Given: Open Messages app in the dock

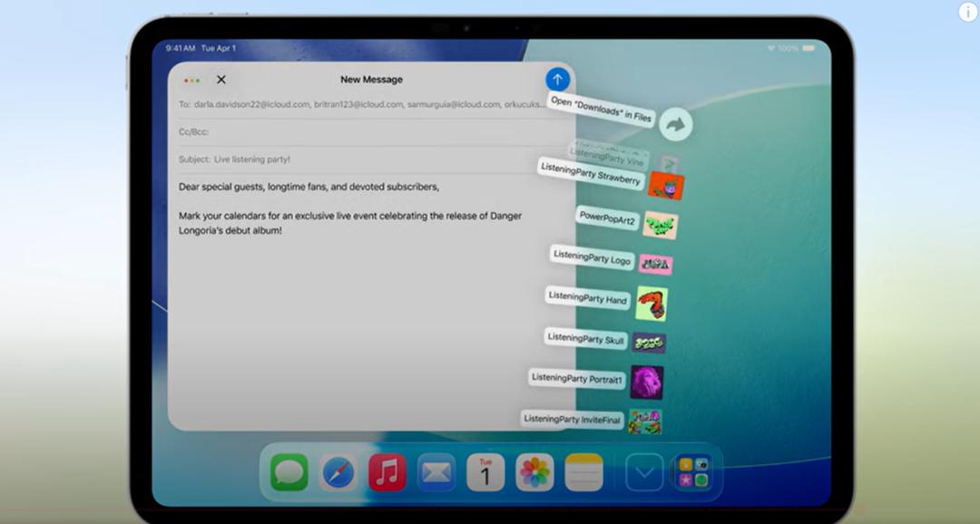Looking at the screenshot, I should click(x=289, y=472).
